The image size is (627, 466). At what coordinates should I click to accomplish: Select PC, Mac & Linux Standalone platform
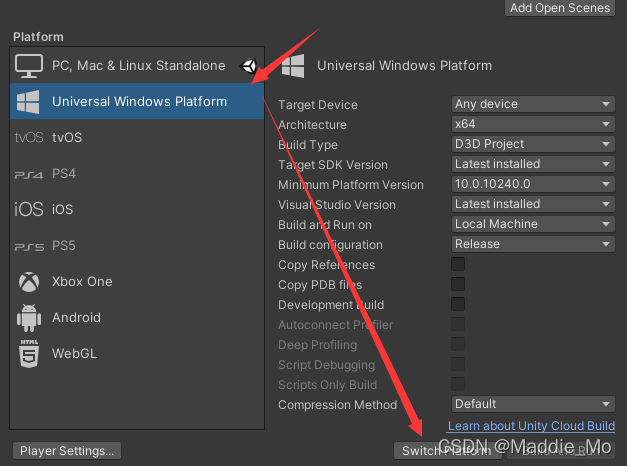pos(137,65)
